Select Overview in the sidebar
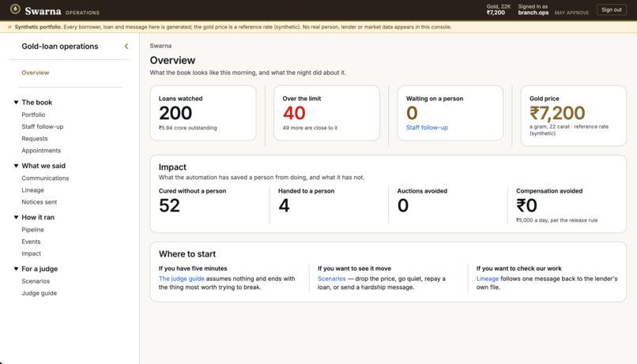This screenshot has height=364, width=637. click(x=36, y=73)
